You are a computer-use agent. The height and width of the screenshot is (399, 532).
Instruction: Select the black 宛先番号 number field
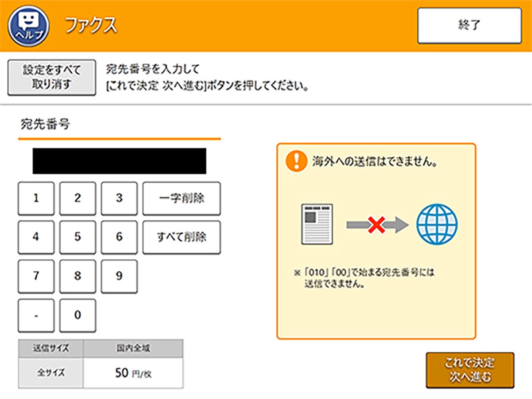pyautogui.click(x=119, y=161)
